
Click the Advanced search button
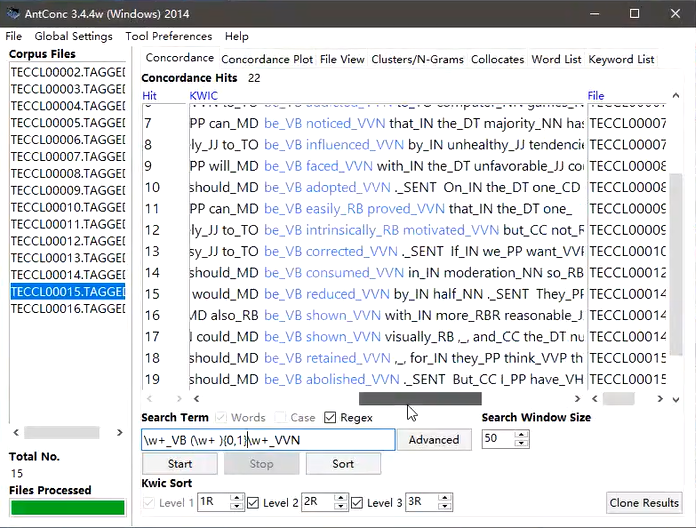pos(433,439)
